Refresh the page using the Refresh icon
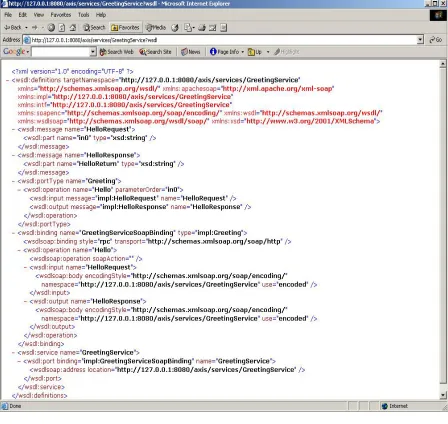Viewport: 448px width, 424px height. 62,28
